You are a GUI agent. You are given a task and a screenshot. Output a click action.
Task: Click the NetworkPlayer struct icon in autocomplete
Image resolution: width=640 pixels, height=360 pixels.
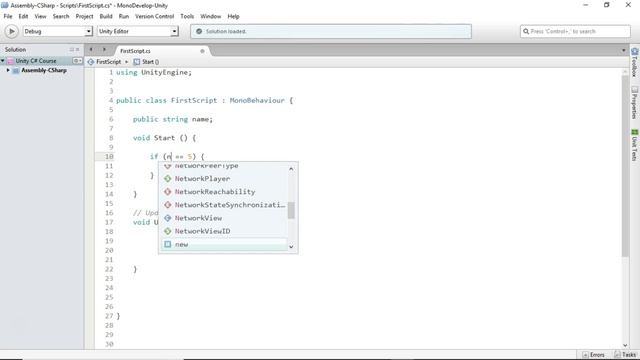pos(167,179)
